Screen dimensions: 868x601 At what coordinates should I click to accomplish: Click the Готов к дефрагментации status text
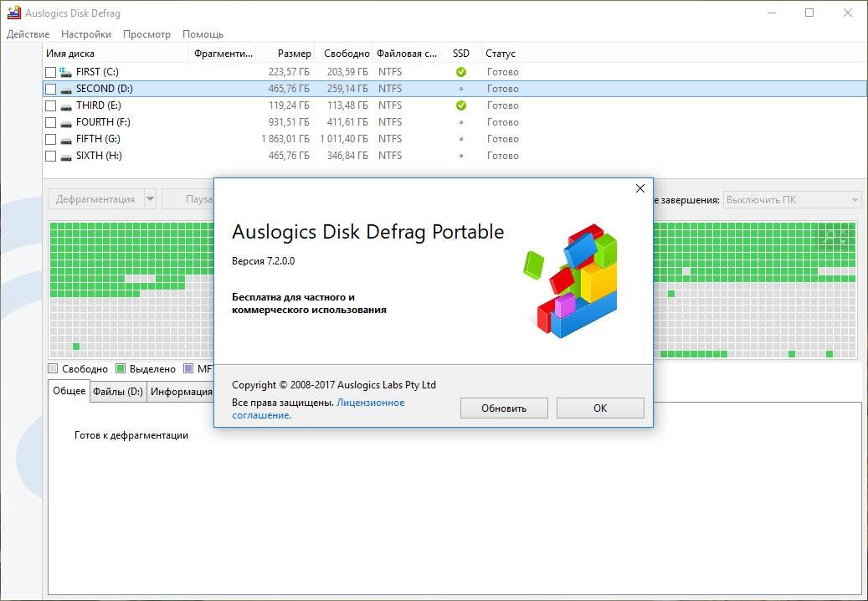[131, 435]
